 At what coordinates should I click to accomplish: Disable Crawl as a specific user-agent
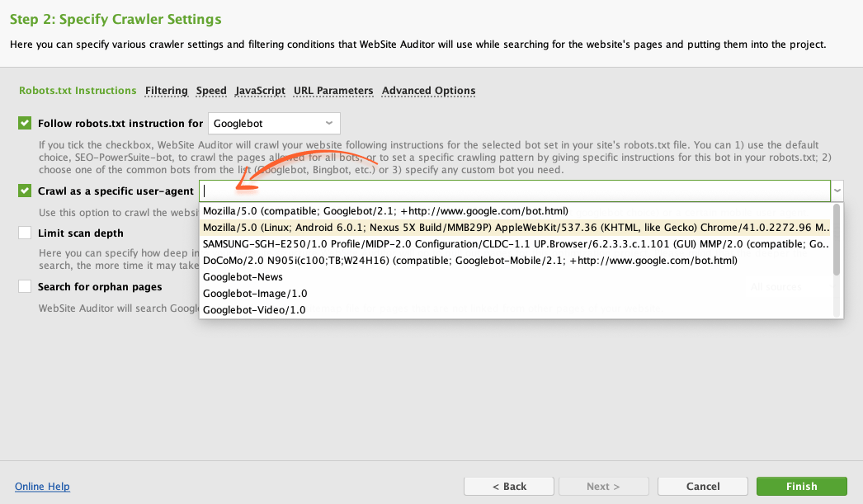tap(25, 191)
